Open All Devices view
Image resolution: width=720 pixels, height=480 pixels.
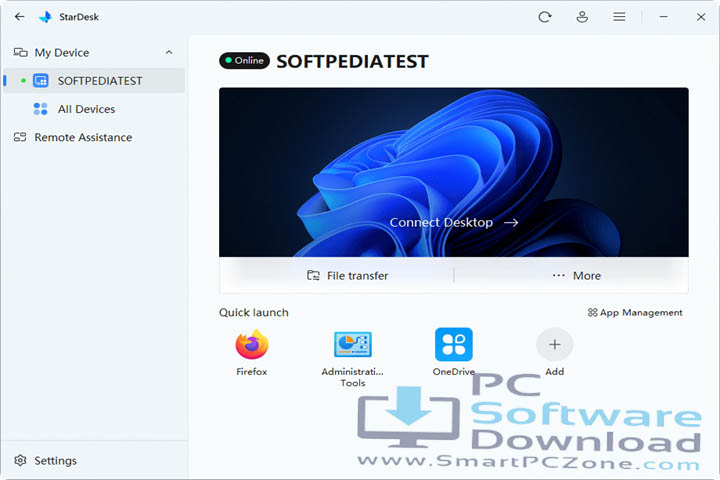tap(94, 109)
